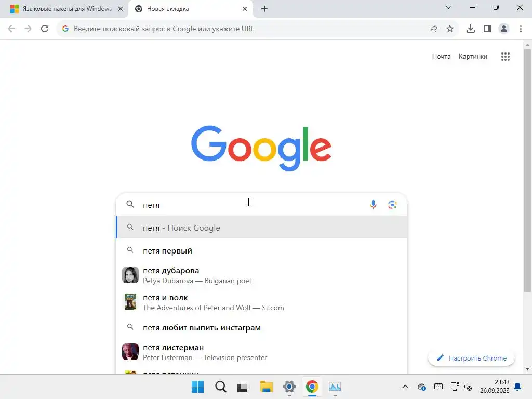532x399 pixels.
Task: Click Peter and Wolf poster thumbnail
Action: [130, 302]
